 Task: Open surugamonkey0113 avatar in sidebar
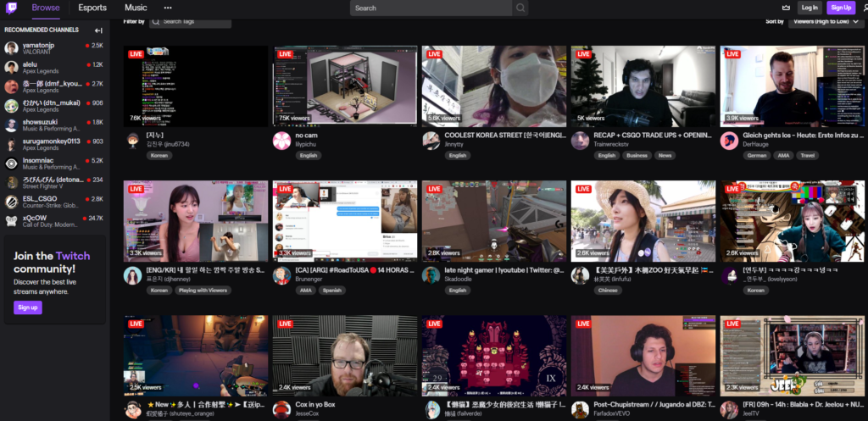click(11, 144)
